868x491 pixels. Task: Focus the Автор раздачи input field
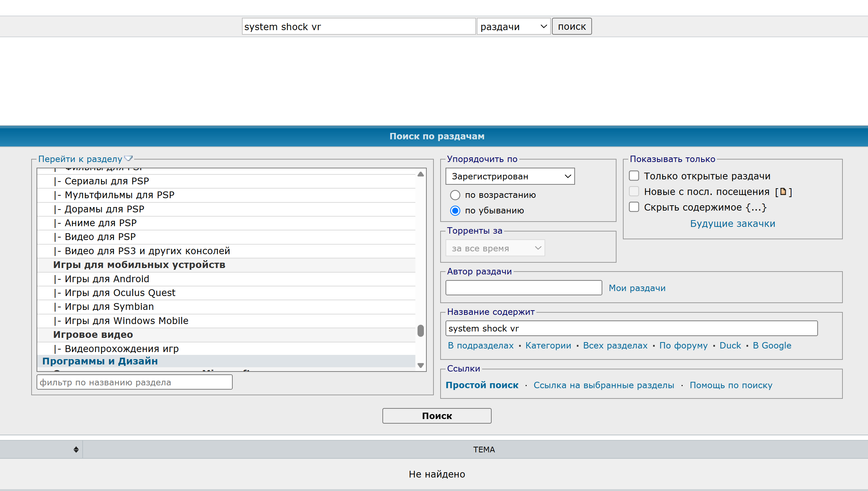pyautogui.click(x=524, y=288)
